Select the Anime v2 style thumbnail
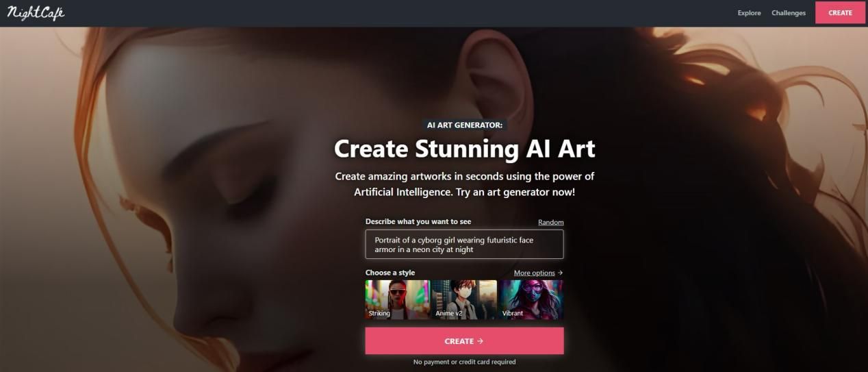Screen dimensions: 868x372 (465, 299)
